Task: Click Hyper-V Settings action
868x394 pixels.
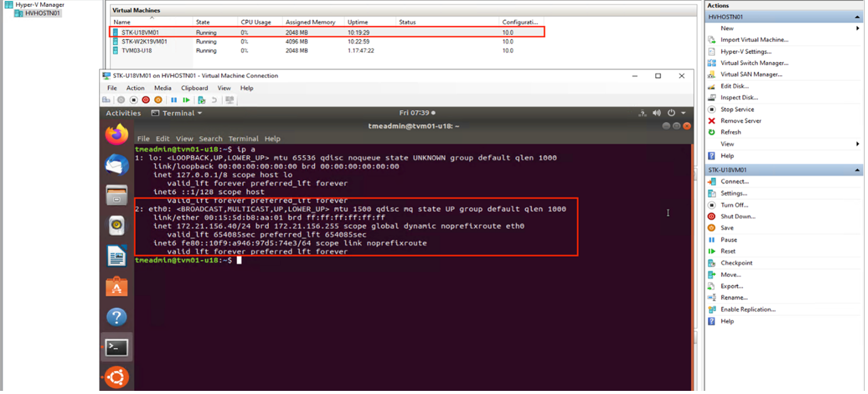Action: click(x=746, y=52)
